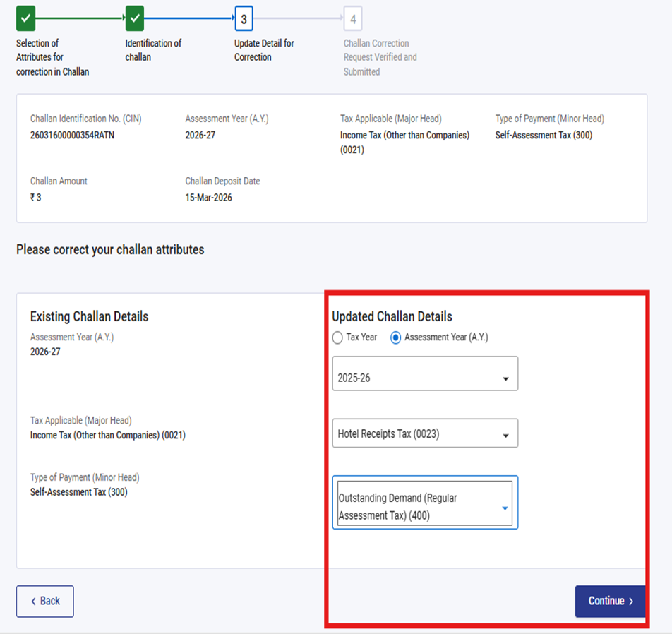Viewport: 672px width, 634px height.
Task: Click the Identification of challan checkmark icon
Action: coord(134,19)
